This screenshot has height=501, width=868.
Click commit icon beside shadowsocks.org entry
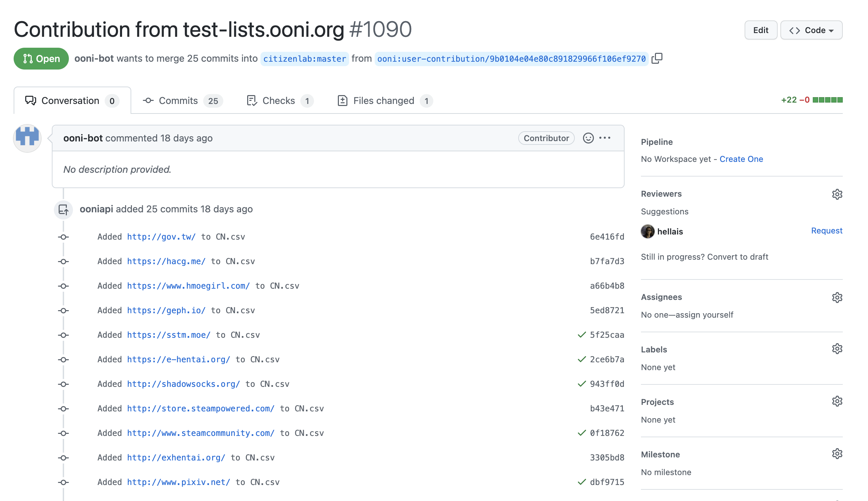coord(63,384)
